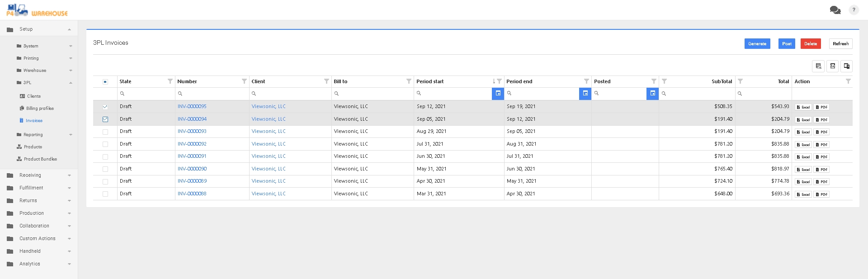
Task: Open Period start calendar date picker
Action: 498,94
